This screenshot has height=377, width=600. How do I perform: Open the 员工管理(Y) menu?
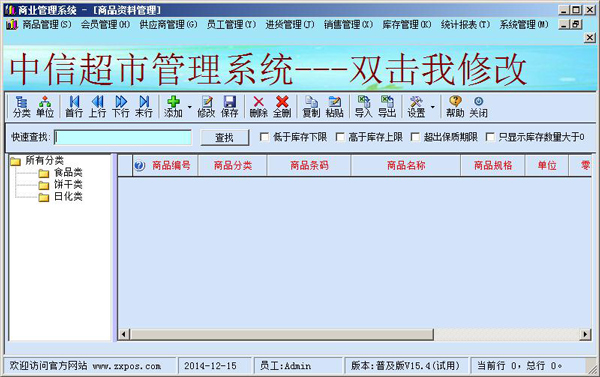pyautogui.click(x=231, y=24)
